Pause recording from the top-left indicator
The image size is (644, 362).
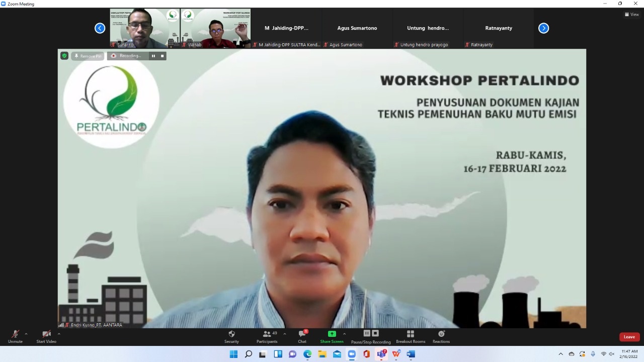[x=153, y=56]
